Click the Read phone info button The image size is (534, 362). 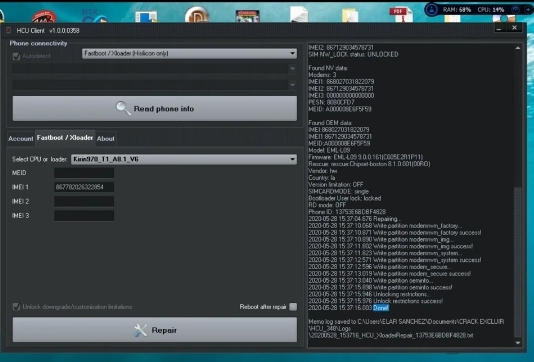155,108
